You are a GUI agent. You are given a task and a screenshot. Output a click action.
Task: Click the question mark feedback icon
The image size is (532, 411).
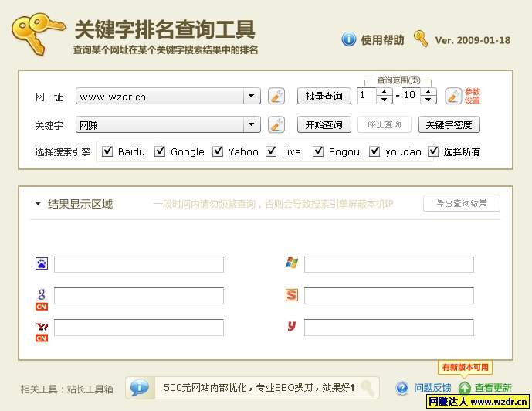click(402, 388)
